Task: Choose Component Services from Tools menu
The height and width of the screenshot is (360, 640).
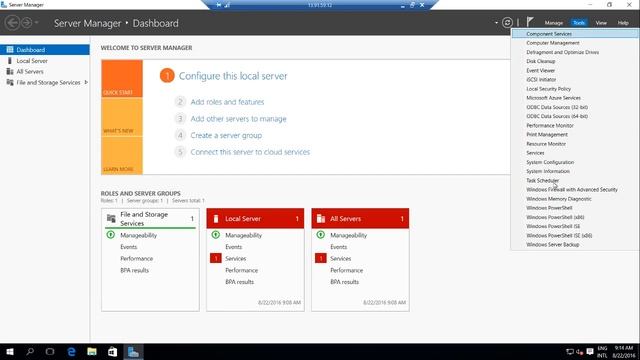Action: [x=574, y=34]
